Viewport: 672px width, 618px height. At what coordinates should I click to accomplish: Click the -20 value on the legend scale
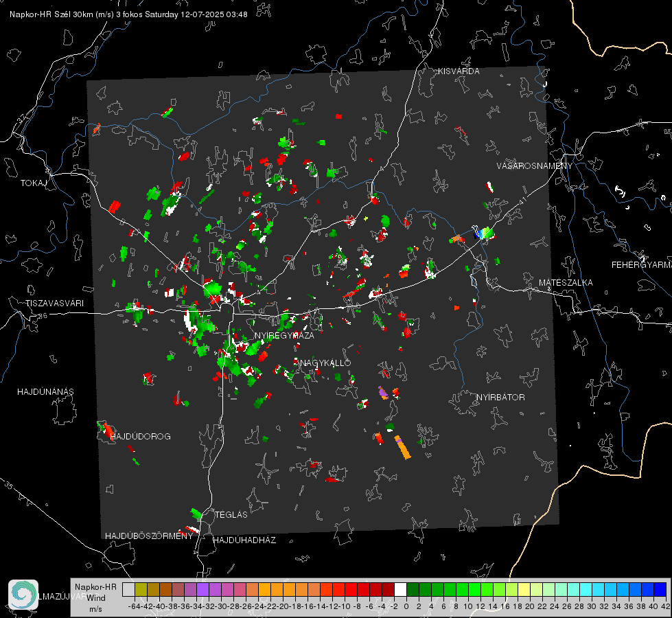(x=283, y=606)
